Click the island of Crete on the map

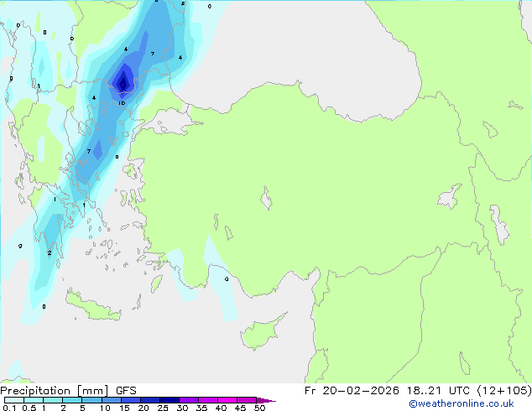(93, 307)
